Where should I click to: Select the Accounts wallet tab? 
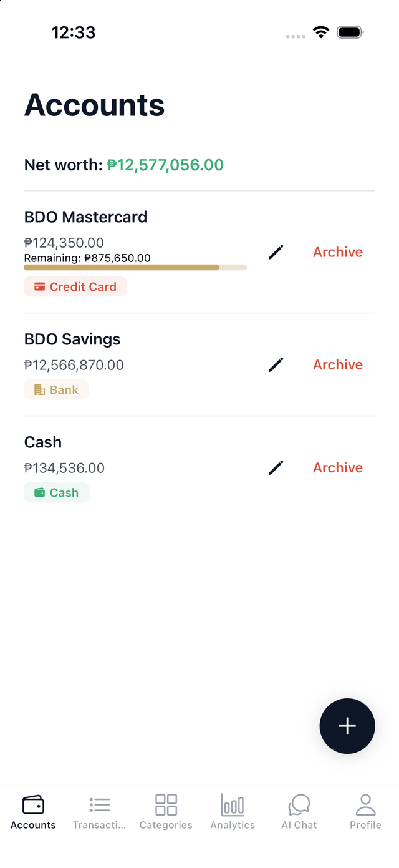pos(33,812)
